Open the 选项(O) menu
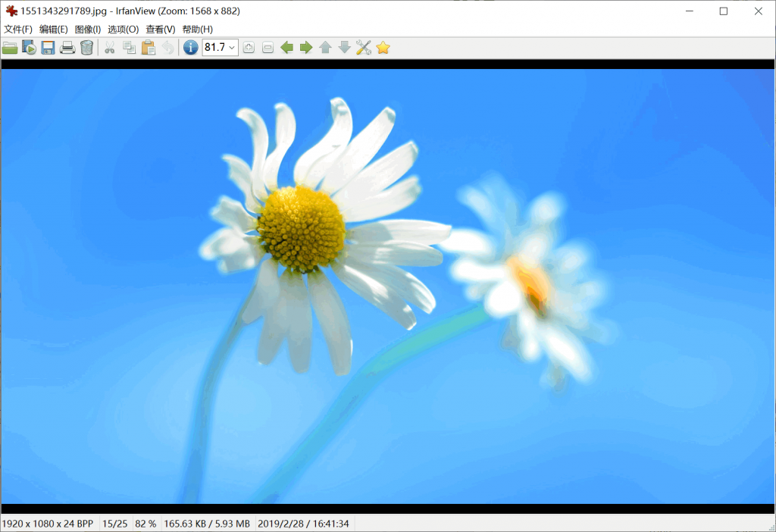This screenshot has width=776, height=532. pyautogui.click(x=124, y=30)
